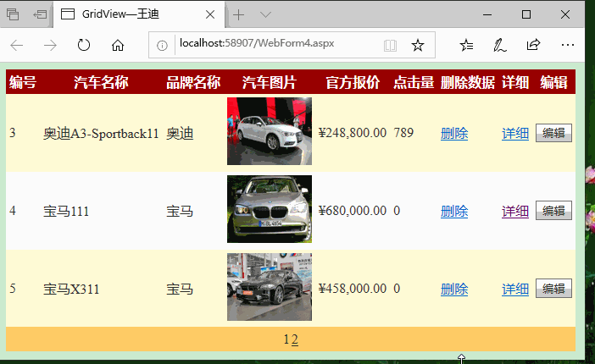Show tab previews chevron
Screen dimensions: 595x364
(x=265, y=14)
